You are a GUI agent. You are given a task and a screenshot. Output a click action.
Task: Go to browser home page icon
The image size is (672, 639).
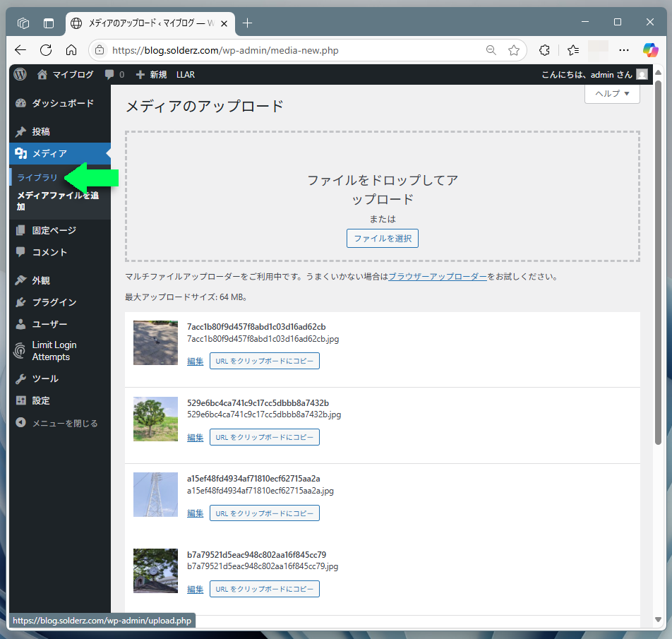point(71,50)
